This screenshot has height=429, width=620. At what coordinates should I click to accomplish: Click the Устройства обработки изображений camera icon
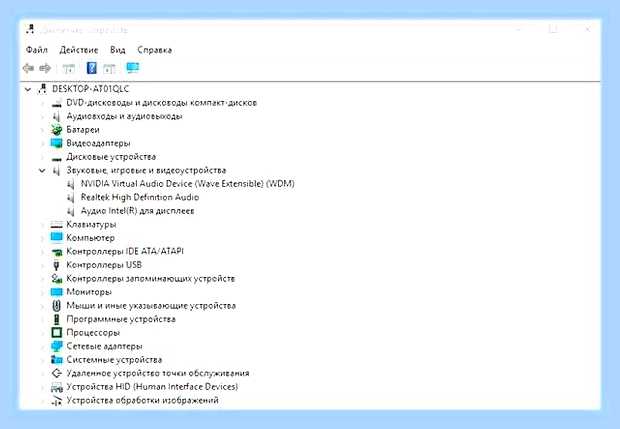point(57,400)
